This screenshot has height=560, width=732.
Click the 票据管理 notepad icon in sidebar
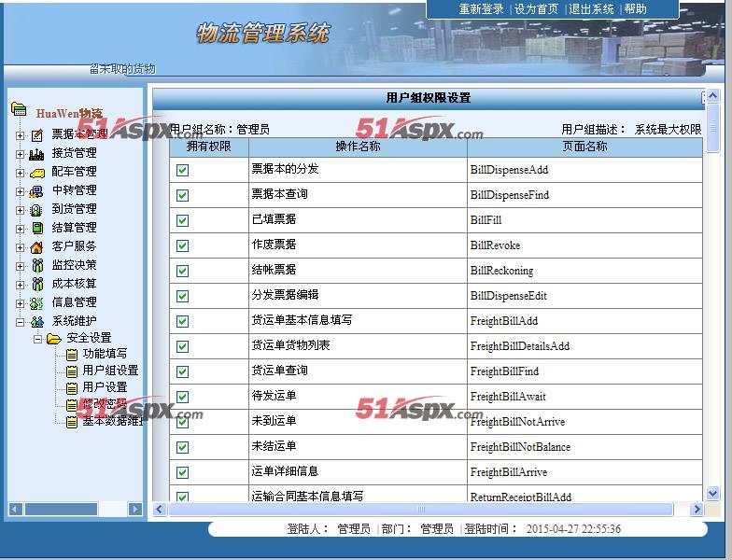(x=36, y=134)
